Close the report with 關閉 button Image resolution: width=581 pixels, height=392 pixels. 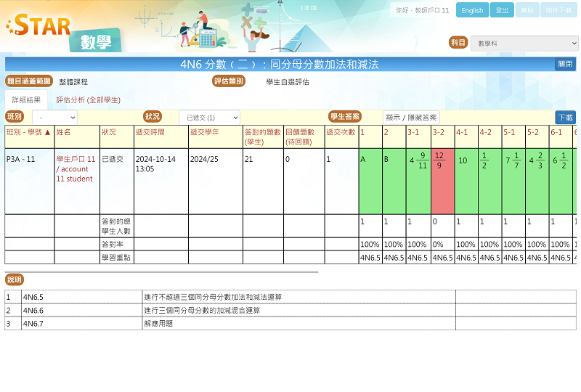pyautogui.click(x=565, y=64)
